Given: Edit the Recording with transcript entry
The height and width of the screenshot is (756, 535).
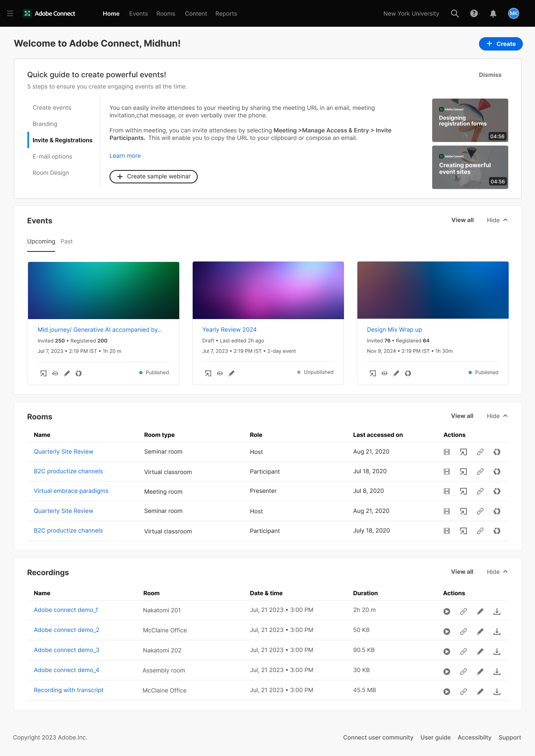Looking at the screenshot, I should coord(480,692).
